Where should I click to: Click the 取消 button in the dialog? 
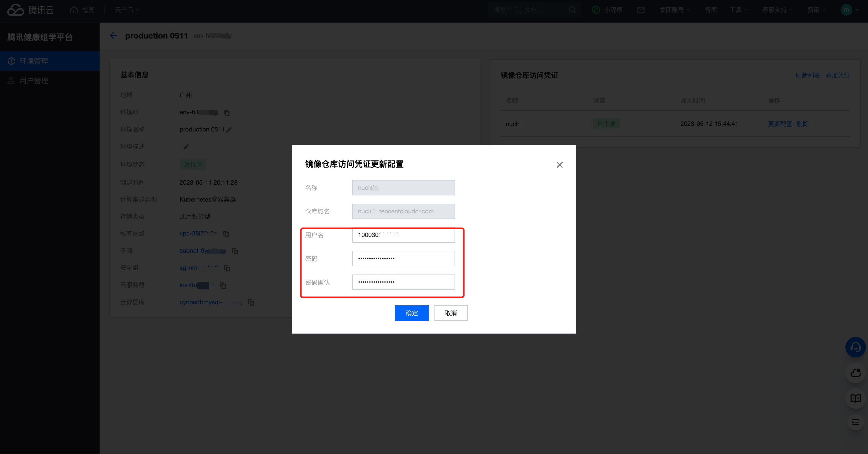coord(450,313)
